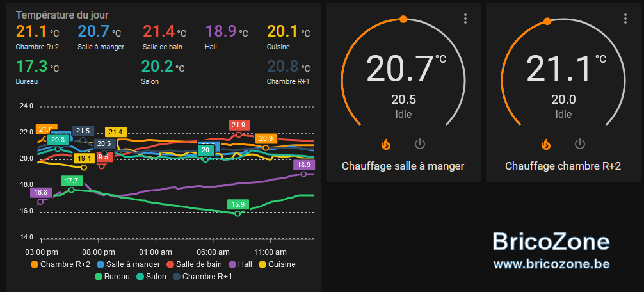Toggle Salon legend entry
Screen dimensions: 644x292
coord(151,277)
